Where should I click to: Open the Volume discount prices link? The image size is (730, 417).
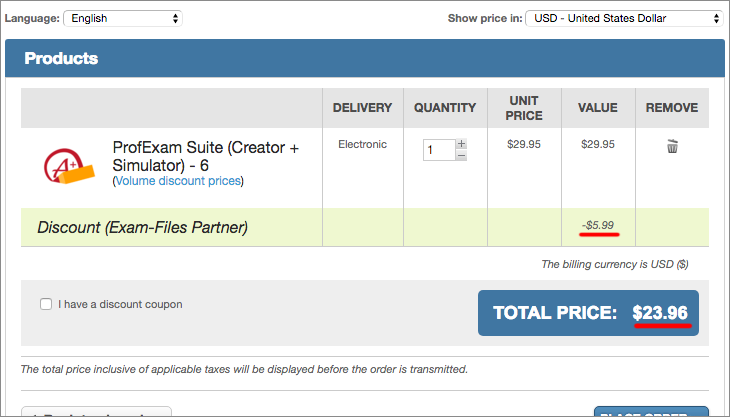(x=179, y=181)
